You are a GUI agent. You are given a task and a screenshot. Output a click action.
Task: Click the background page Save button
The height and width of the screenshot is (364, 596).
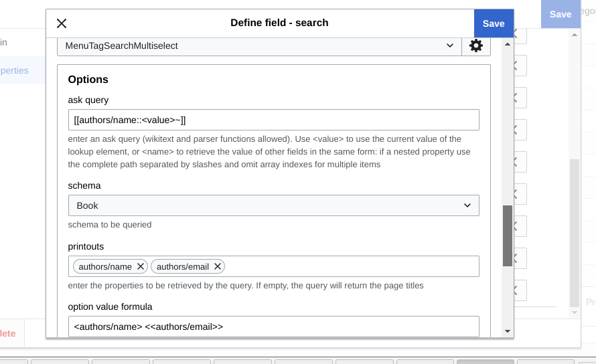(x=561, y=14)
